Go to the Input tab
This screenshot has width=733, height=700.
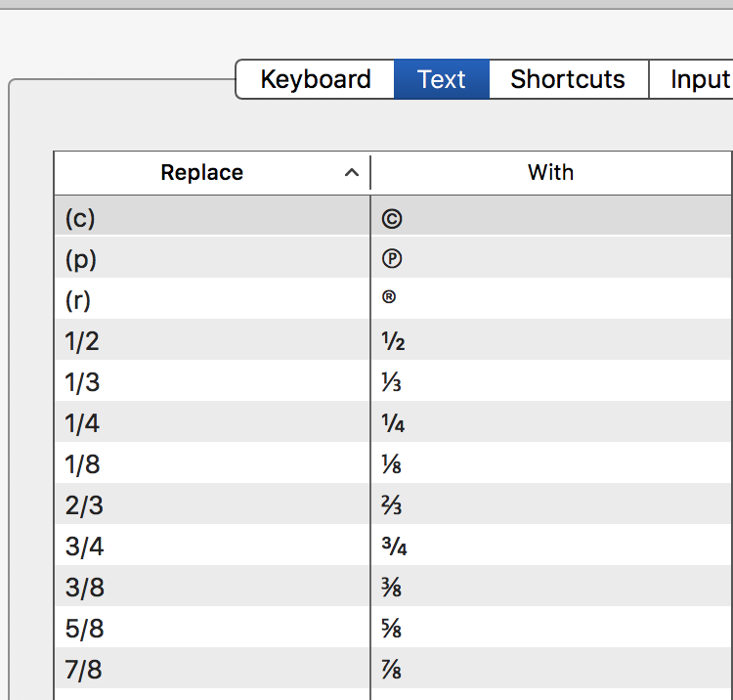(698, 79)
